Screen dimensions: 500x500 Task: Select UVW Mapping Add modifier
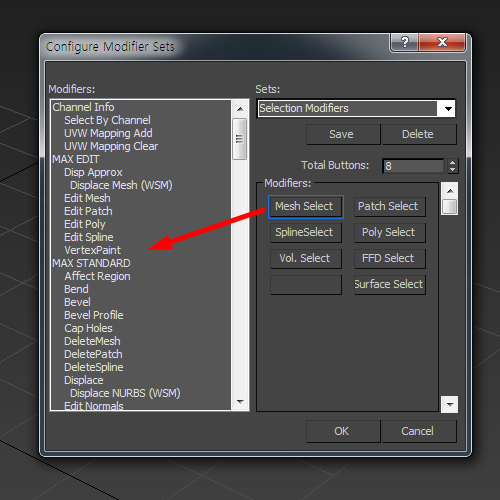tap(108, 133)
